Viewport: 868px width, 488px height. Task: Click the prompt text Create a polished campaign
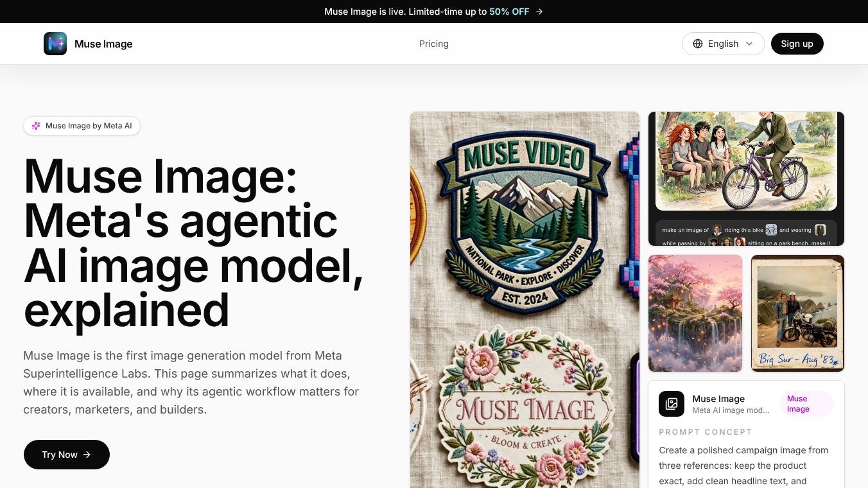coord(743,466)
